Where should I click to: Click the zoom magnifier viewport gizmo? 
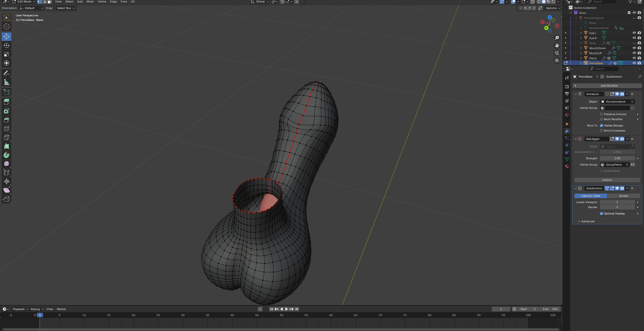tap(557, 38)
